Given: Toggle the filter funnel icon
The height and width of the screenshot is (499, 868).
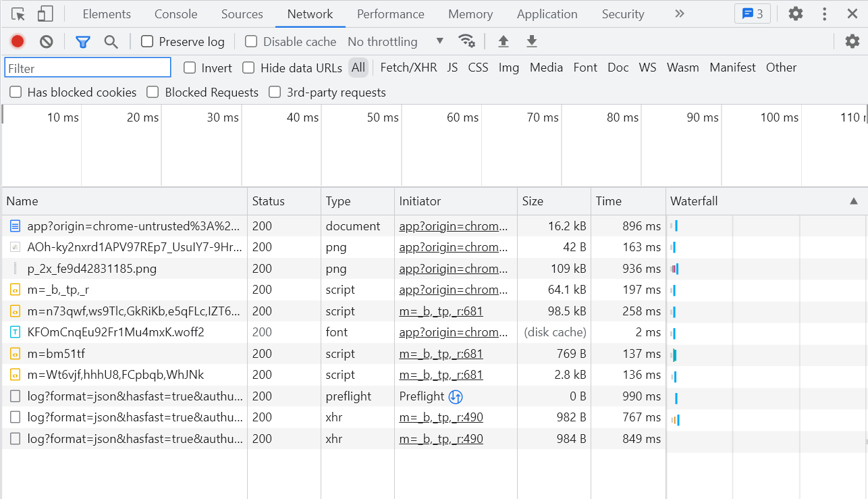Looking at the screenshot, I should pyautogui.click(x=83, y=42).
